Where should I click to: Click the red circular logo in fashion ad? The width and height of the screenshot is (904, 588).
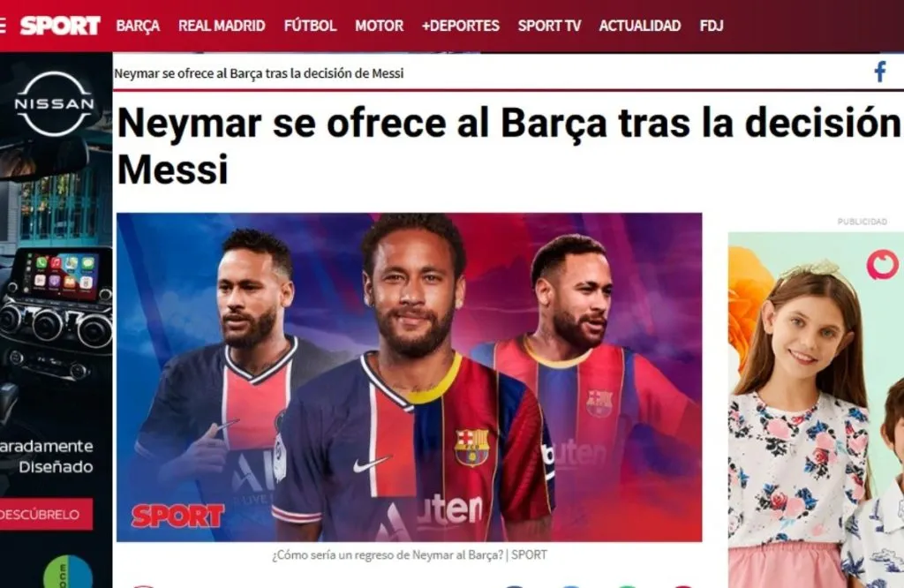[882, 265]
